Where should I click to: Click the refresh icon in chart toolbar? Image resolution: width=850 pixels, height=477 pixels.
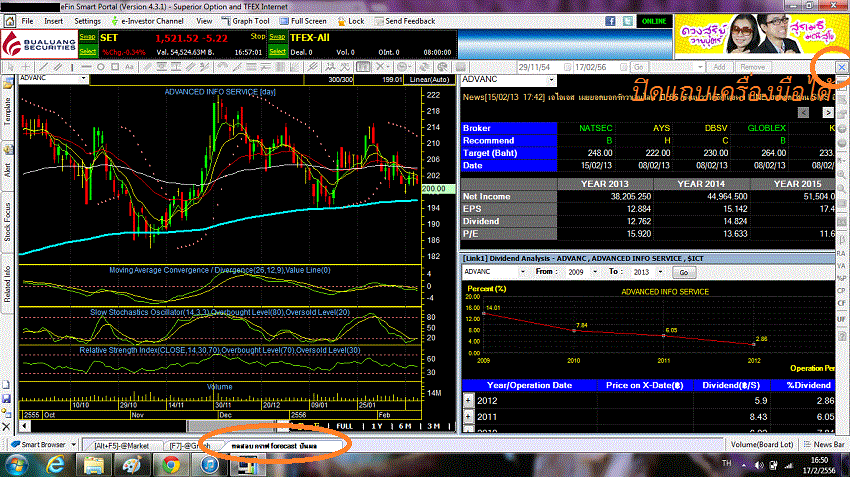tap(424, 67)
